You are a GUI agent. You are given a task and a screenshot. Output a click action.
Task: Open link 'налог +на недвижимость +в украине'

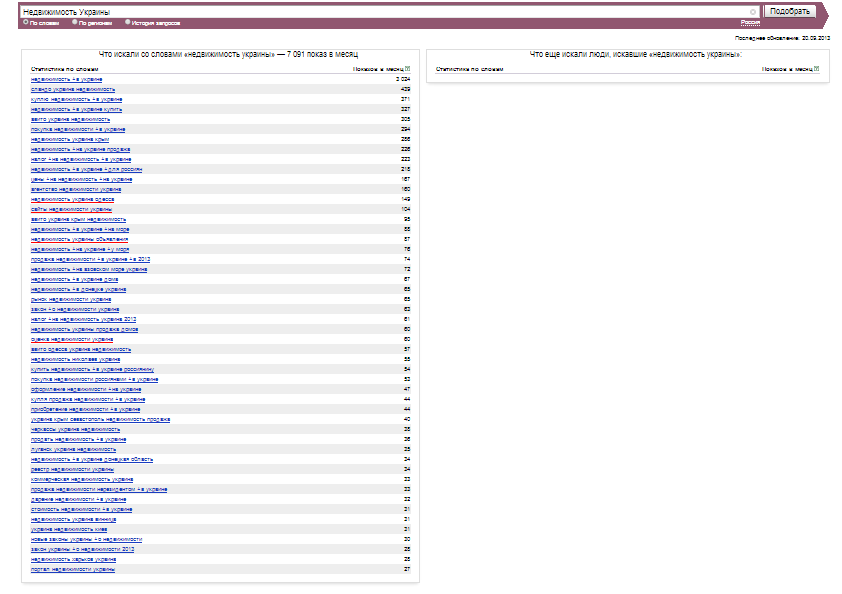coord(81,160)
